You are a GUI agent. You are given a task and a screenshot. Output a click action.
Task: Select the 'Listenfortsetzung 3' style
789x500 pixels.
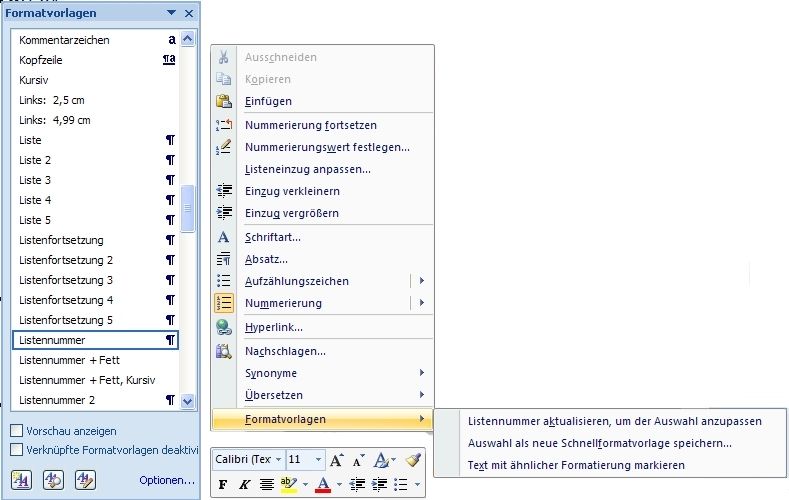[66, 280]
